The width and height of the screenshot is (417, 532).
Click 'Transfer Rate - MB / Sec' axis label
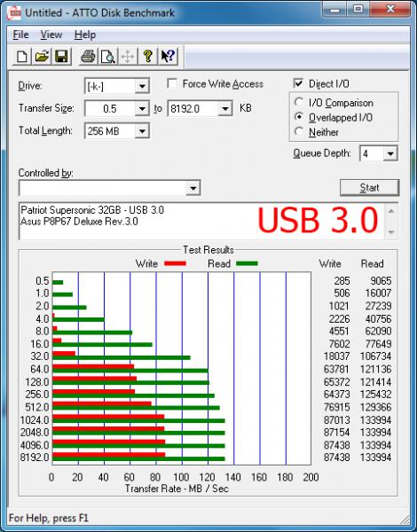177,489
